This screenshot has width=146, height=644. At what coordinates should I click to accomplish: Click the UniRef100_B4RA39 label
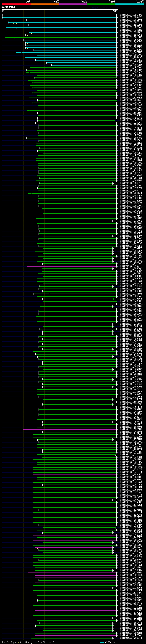[131, 379]
